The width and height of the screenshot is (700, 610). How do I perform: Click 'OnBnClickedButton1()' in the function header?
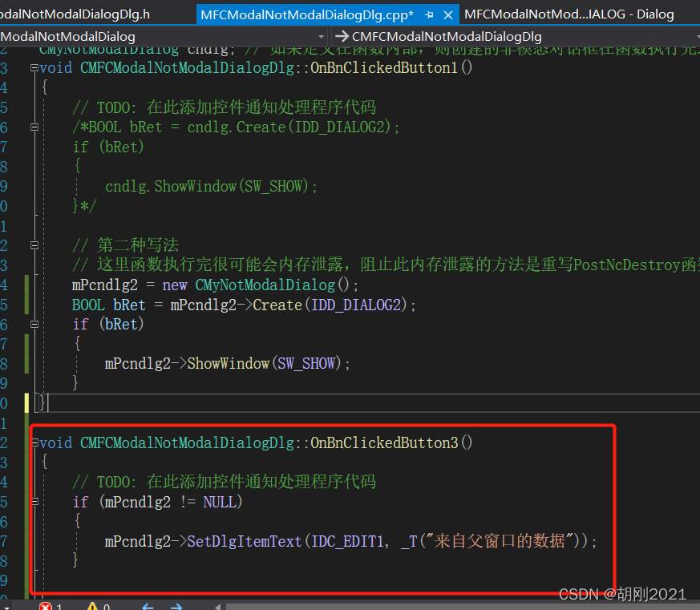[x=391, y=68]
